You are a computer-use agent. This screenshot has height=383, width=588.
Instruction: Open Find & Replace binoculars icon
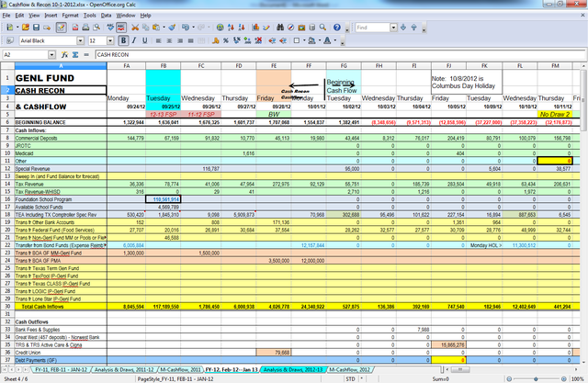pos(280,28)
